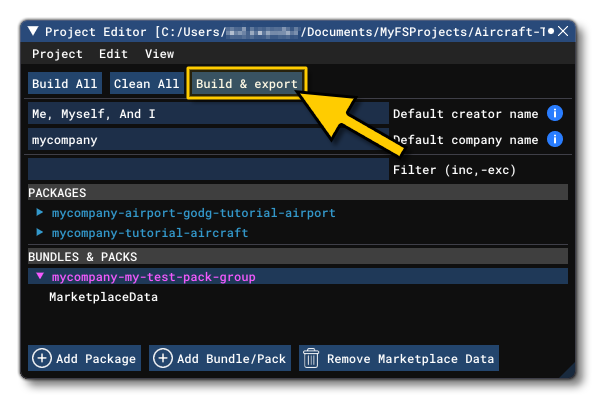Open the Edit menu
This screenshot has height=399, width=596.
(113, 54)
